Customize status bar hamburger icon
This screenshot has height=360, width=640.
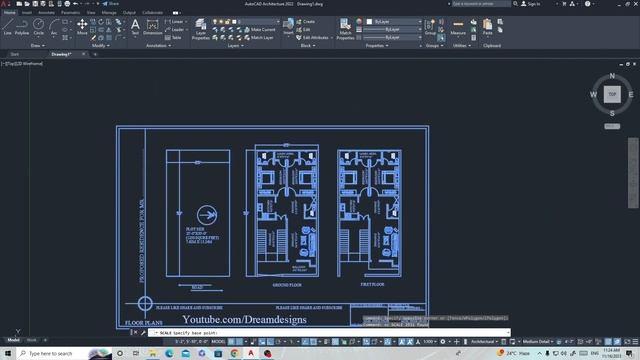pyautogui.click(x=635, y=342)
